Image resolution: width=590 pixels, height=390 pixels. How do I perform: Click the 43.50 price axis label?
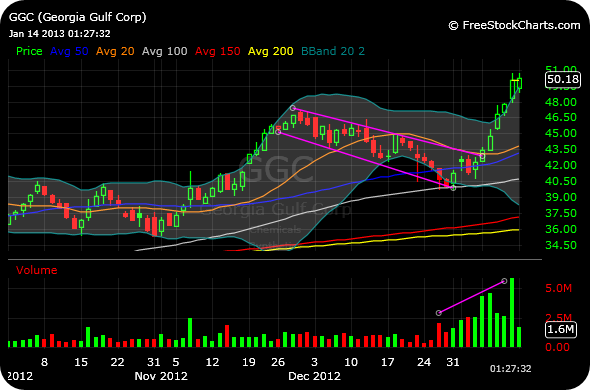coord(561,149)
